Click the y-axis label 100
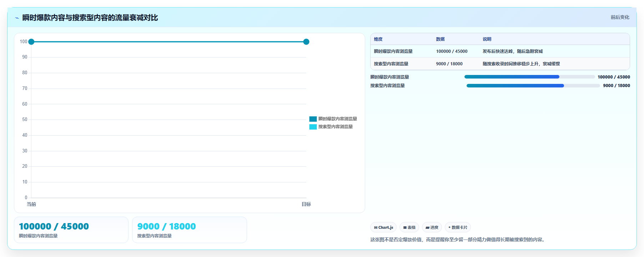Screen dimensions: 644x257 [24, 42]
